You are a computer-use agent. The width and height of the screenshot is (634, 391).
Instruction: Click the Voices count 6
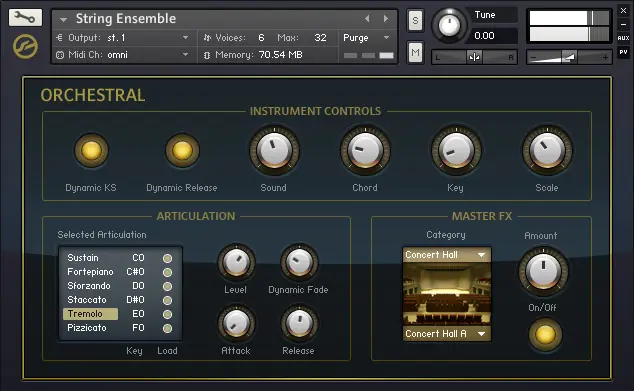(x=261, y=38)
